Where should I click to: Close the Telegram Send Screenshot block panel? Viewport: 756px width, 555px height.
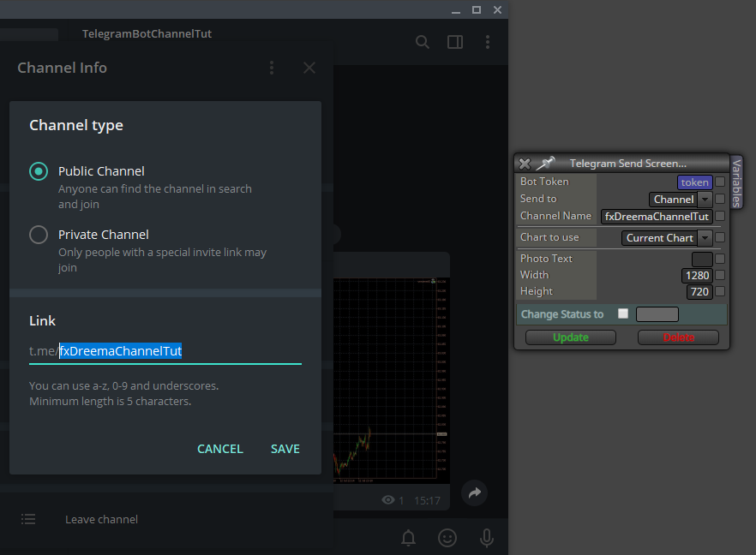[x=525, y=164]
